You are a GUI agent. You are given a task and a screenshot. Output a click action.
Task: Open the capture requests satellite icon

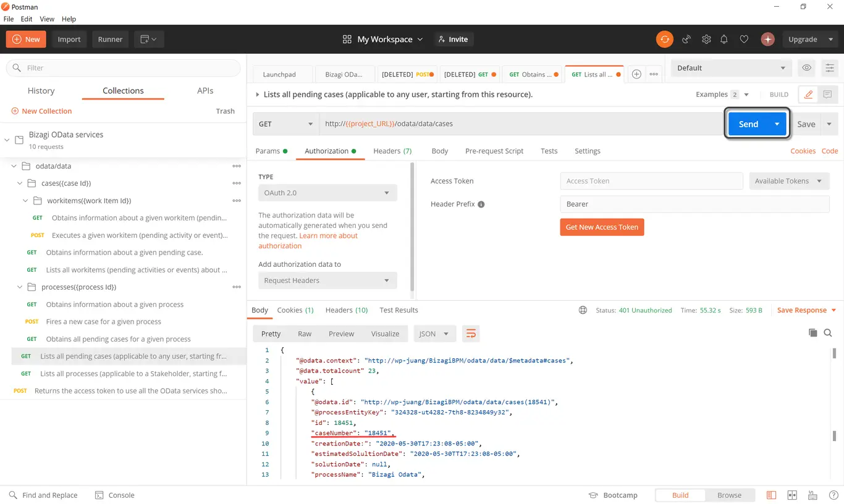pos(686,39)
